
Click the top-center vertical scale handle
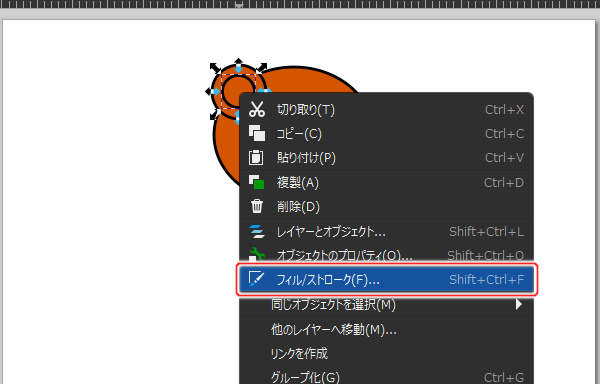(x=238, y=65)
